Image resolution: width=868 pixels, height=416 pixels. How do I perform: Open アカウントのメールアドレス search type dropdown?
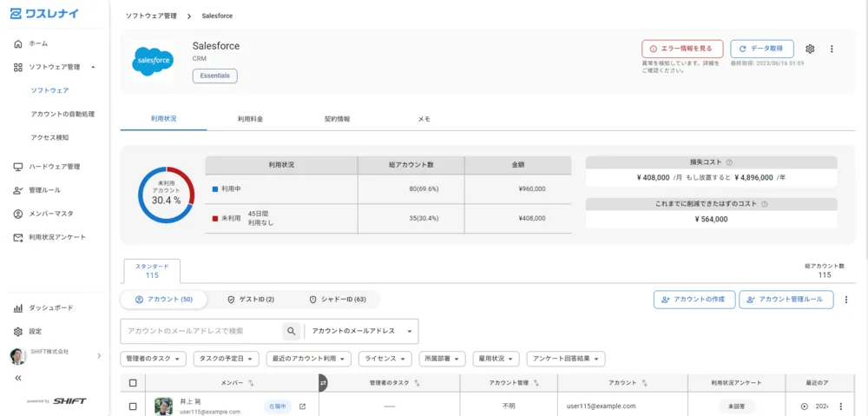coord(361,331)
